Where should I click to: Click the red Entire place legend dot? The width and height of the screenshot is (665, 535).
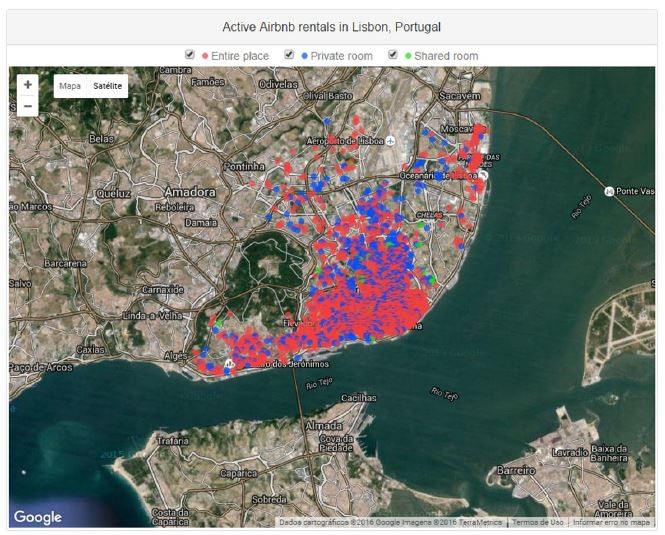[205, 56]
